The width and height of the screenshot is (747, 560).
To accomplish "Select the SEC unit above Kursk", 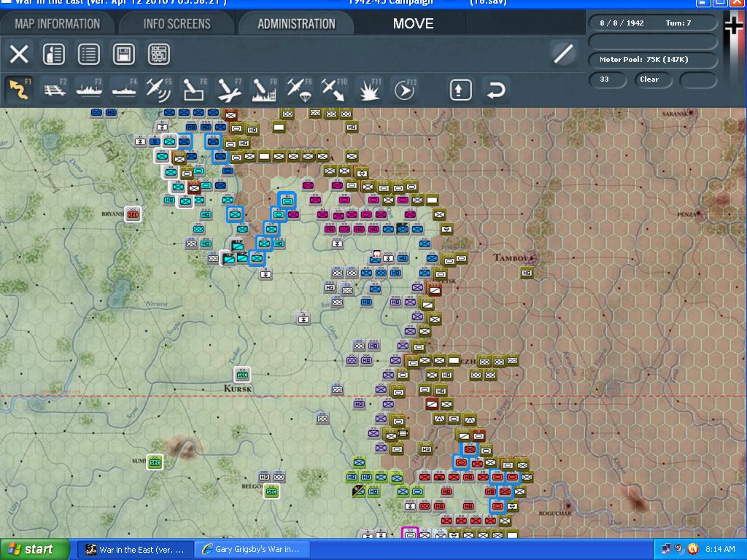I will click(x=242, y=374).
